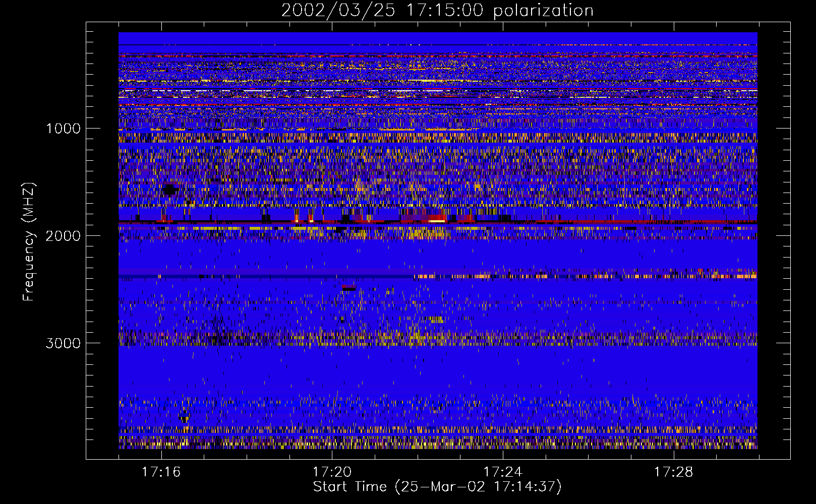The height and width of the screenshot is (504, 816).
Task: Click the 17:28 time tick label
Action: pyautogui.click(x=674, y=472)
